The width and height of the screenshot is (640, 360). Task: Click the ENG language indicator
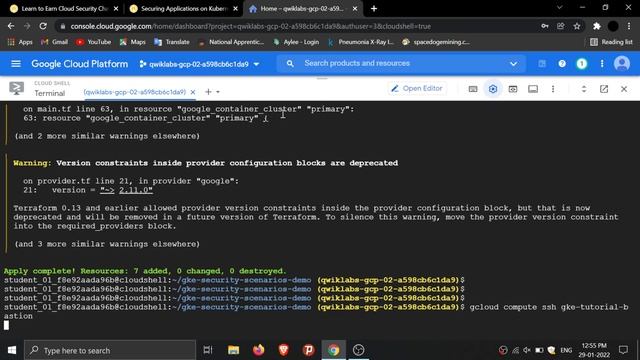566,350
